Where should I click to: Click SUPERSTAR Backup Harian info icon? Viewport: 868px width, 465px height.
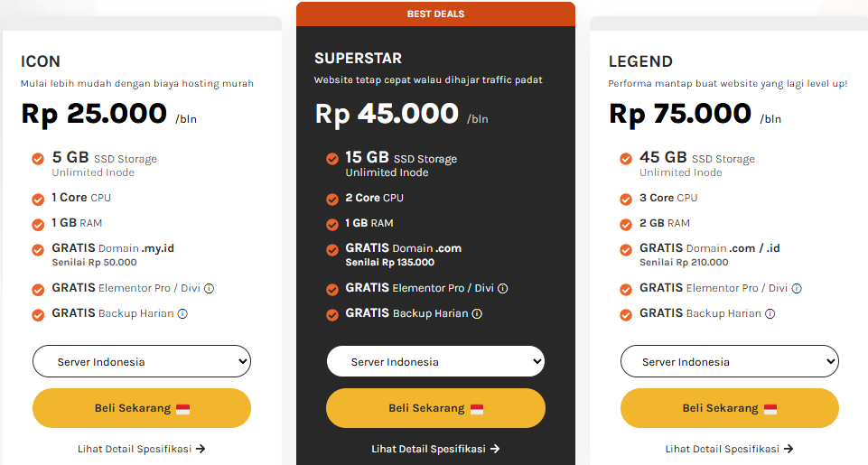[x=477, y=314]
